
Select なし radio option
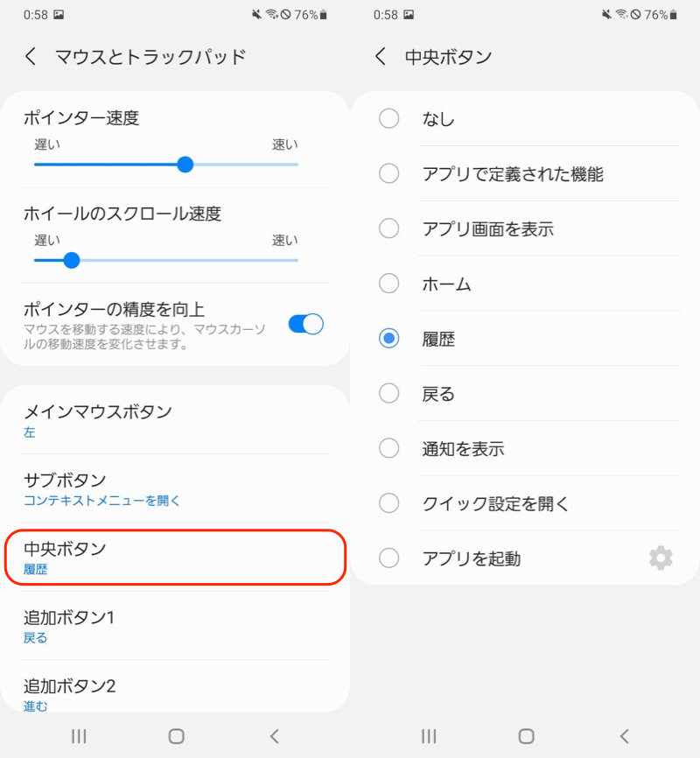click(x=389, y=119)
